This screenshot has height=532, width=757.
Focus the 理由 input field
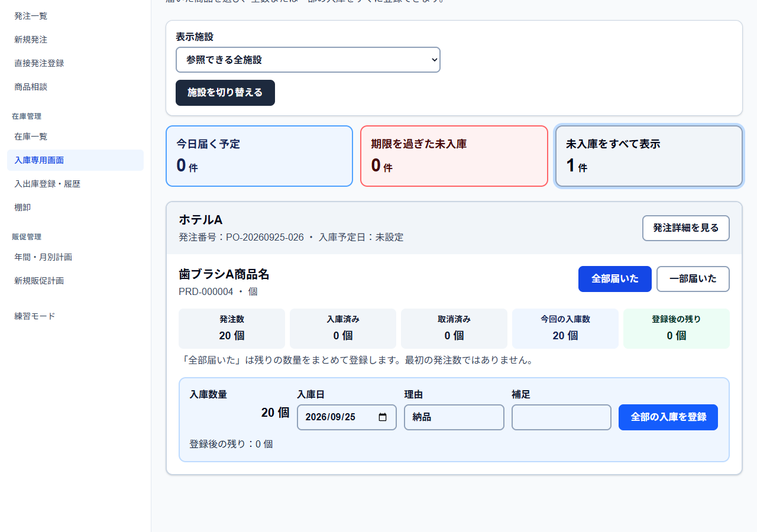454,417
